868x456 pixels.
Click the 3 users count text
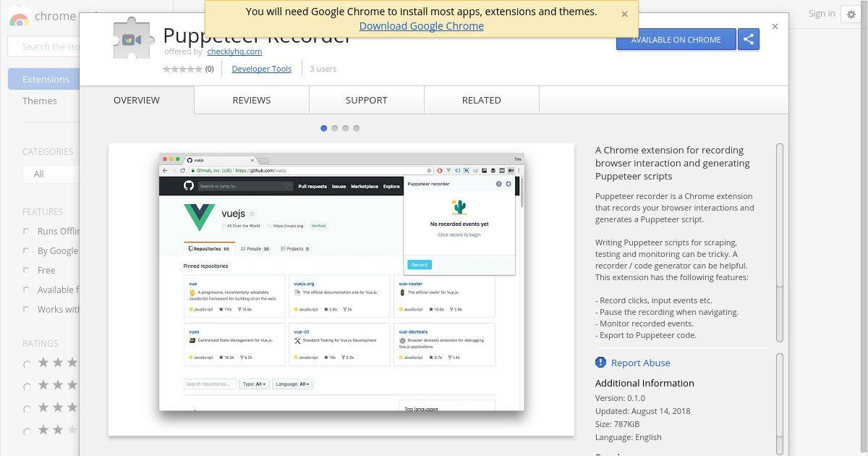323,69
